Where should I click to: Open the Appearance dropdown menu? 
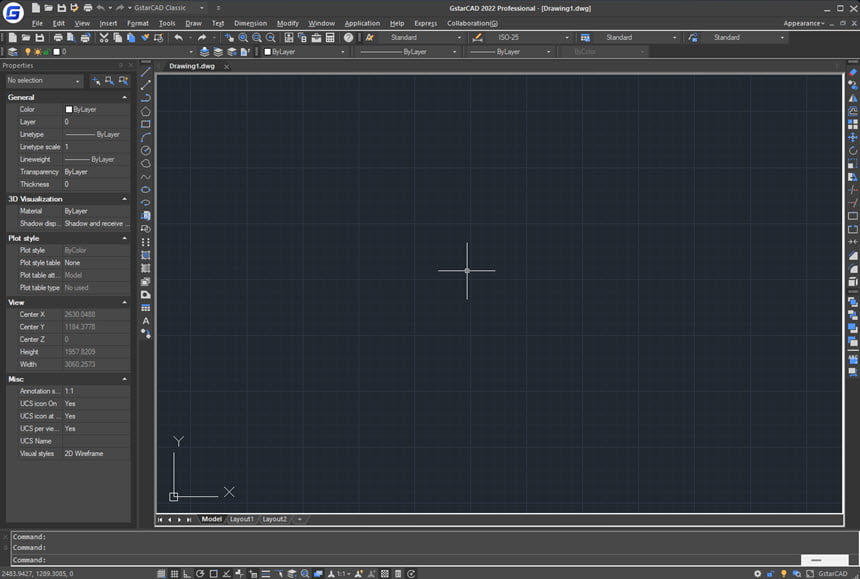804,23
